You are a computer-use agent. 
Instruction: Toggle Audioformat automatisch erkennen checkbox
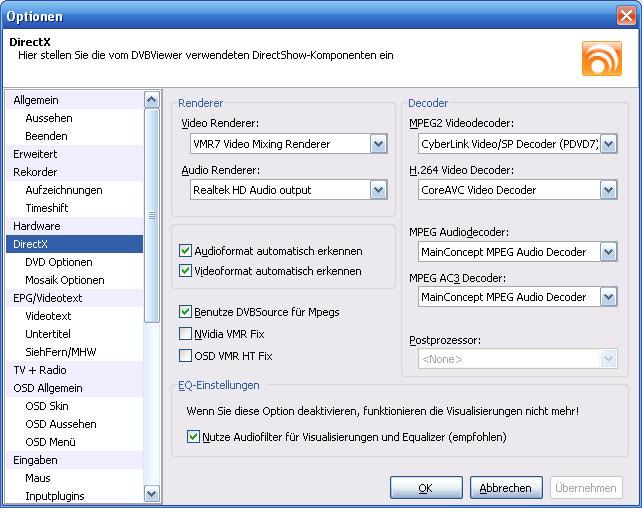[185, 251]
